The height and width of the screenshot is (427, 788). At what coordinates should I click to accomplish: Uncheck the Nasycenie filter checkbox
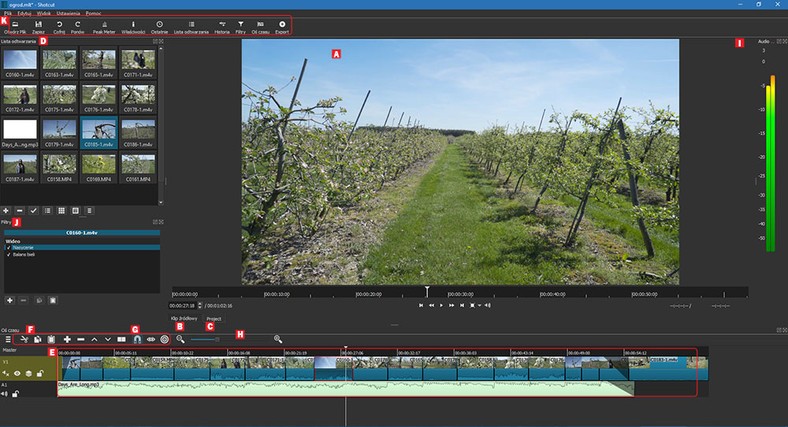tap(6, 246)
